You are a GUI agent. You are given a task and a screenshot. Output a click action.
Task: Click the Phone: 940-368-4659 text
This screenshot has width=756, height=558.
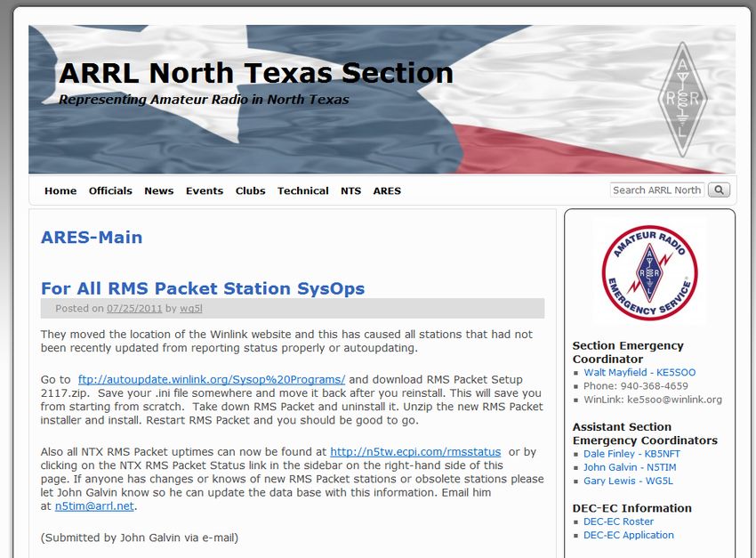click(635, 386)
